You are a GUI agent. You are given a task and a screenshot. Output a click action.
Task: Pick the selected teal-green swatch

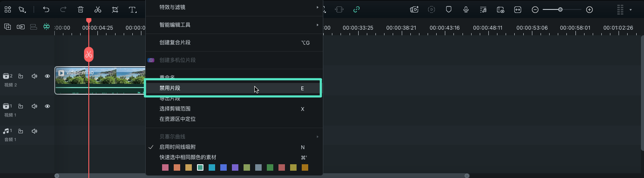[x=200, y=168]
